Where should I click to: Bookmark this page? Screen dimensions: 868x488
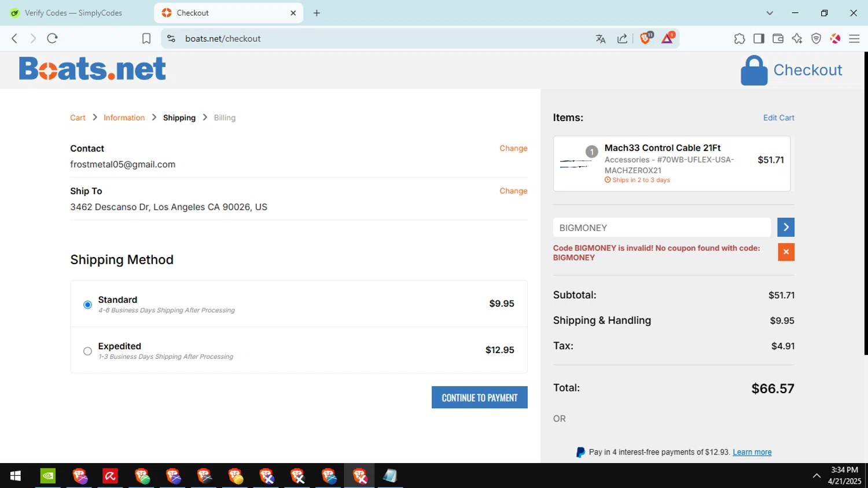146,38
